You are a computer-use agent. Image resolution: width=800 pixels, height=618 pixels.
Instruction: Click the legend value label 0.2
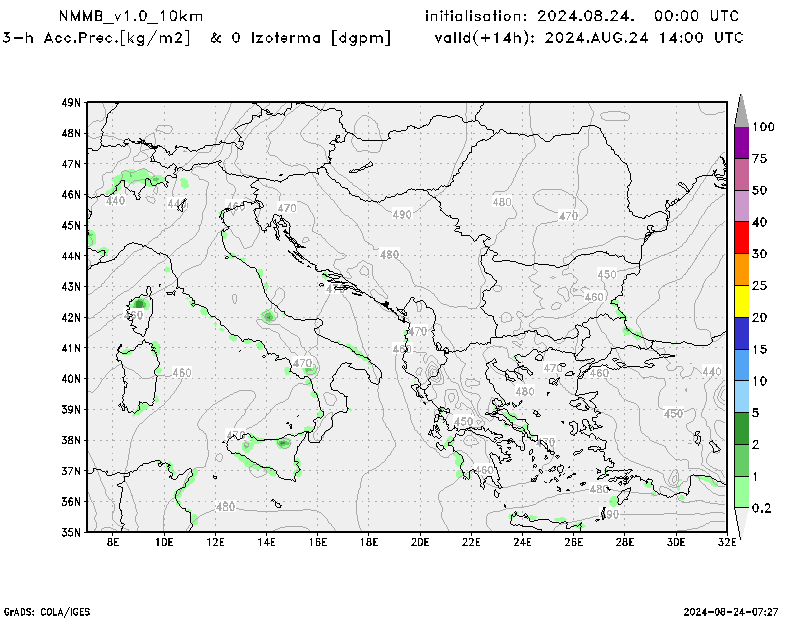(763, 508)
